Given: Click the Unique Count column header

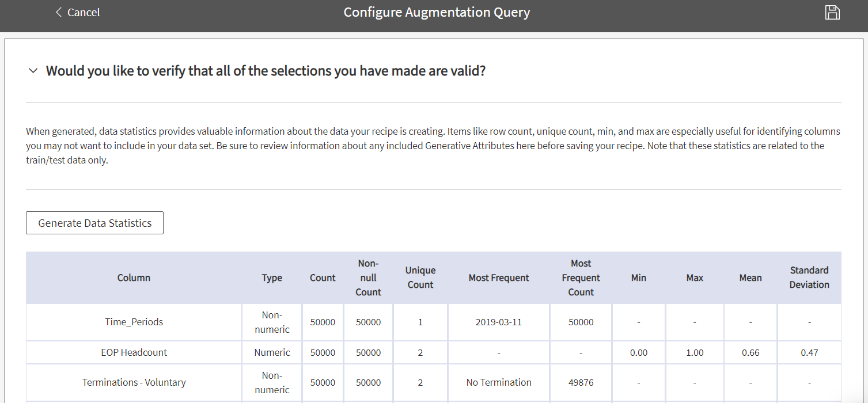Looking at the screenshot, I should [x=420, y=277].
